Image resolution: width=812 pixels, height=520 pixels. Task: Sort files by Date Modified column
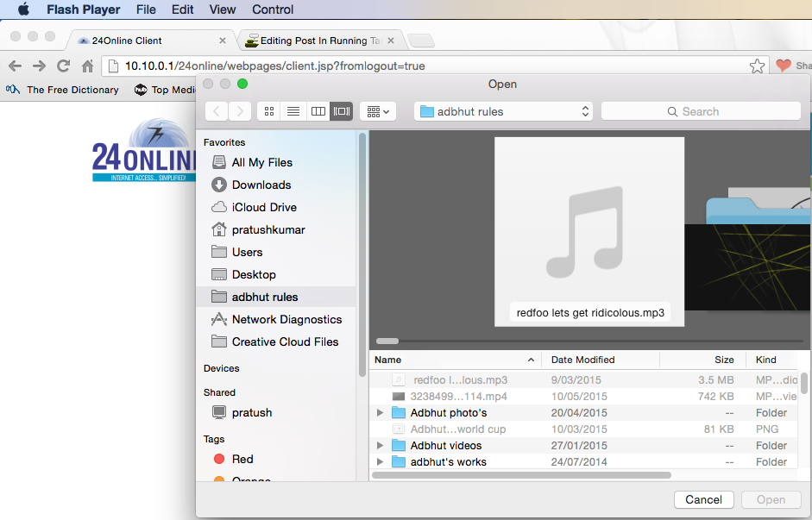click(583, 360)
